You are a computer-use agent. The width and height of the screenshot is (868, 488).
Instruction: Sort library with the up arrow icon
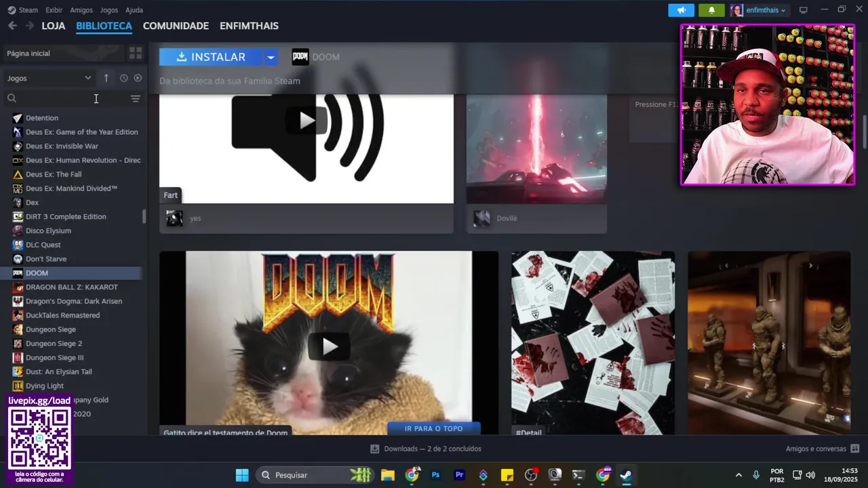click(106, 78)
